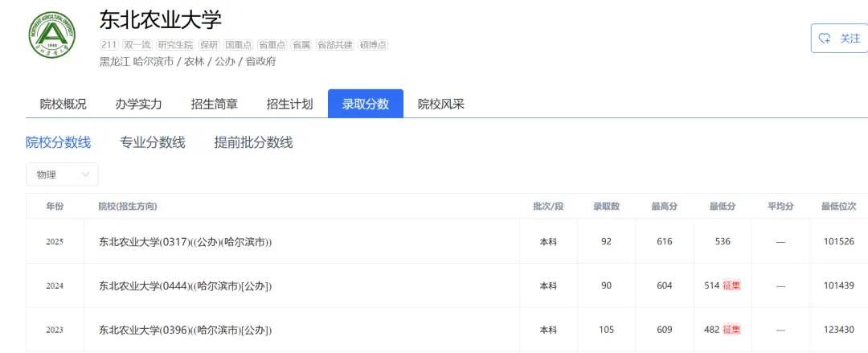Open the 招生简章 tab

click(x=215, y=105)
